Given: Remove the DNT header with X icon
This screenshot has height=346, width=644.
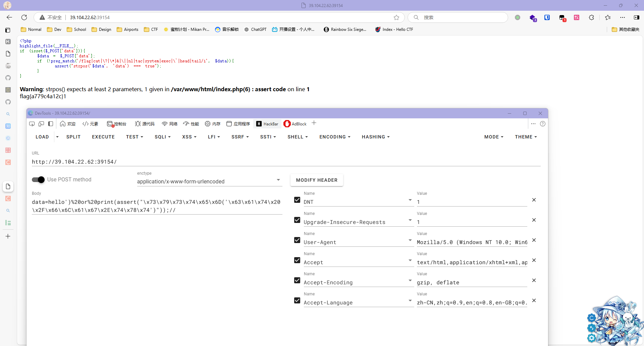Looking at the screenshot, I should (x=534, y=200).
